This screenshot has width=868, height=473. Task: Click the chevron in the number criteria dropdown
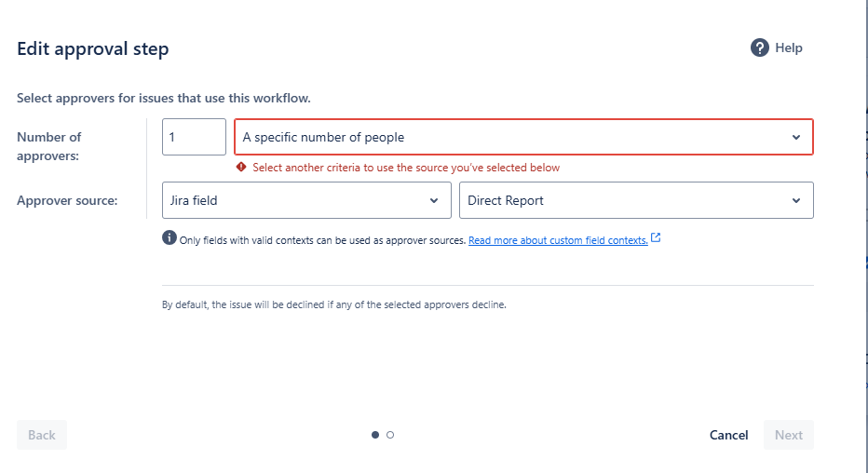tap(796, 137)
